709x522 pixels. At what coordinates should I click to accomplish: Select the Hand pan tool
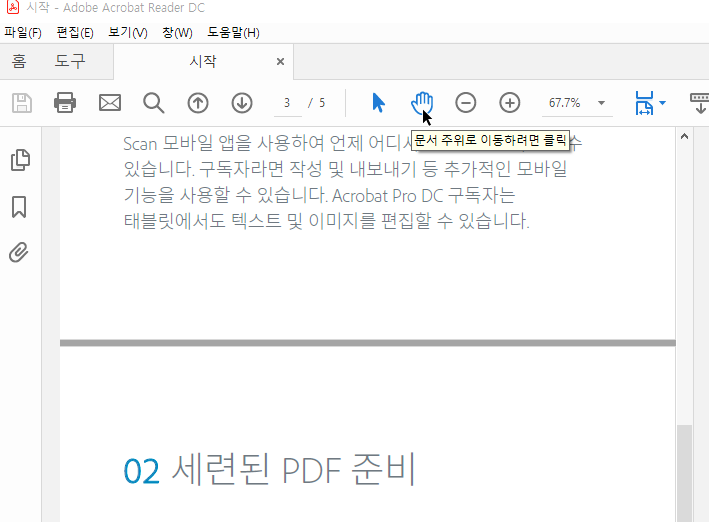(421, 103)
